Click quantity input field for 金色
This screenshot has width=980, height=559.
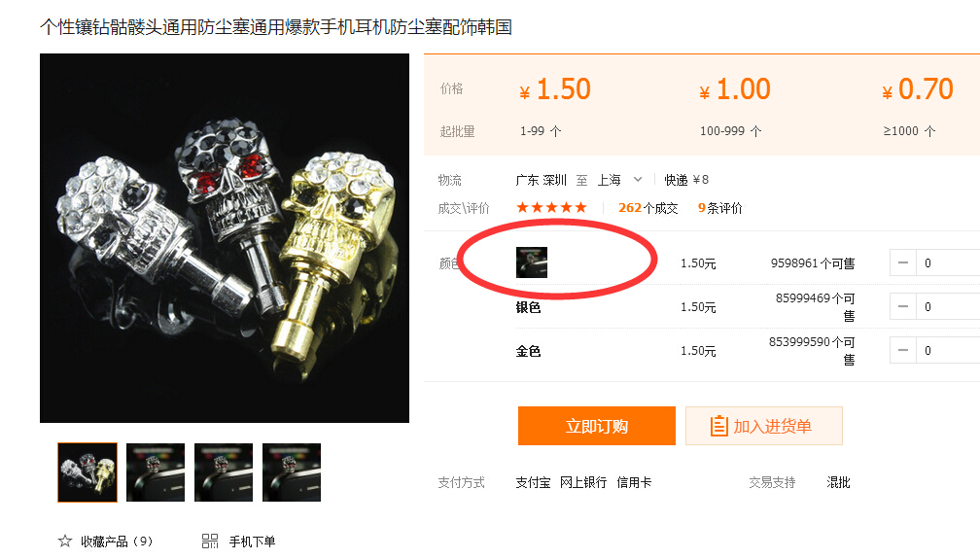click(948, 350)
